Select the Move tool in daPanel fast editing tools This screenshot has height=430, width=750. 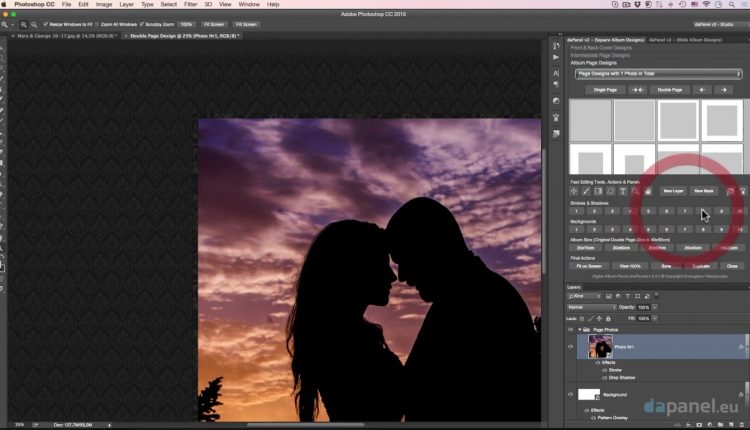coord(574,191)
